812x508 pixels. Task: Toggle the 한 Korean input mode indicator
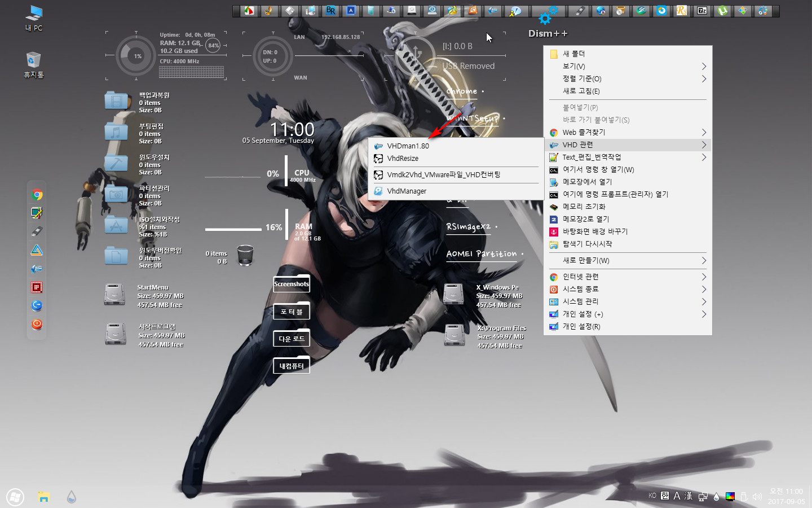pyautogui.click(x=665, y=496)
